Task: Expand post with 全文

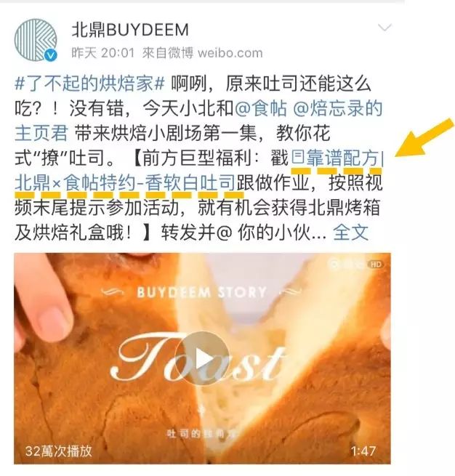Action: click(x=350, y=233)
